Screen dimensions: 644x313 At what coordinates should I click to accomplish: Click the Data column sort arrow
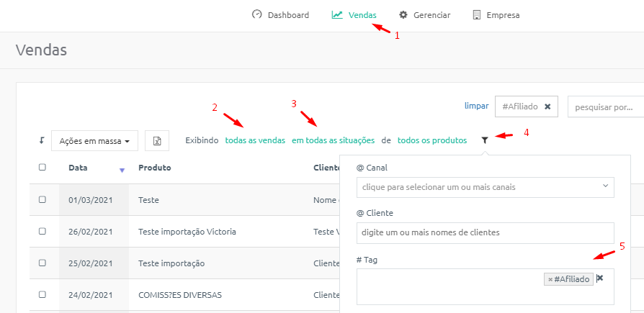[122, 171]
